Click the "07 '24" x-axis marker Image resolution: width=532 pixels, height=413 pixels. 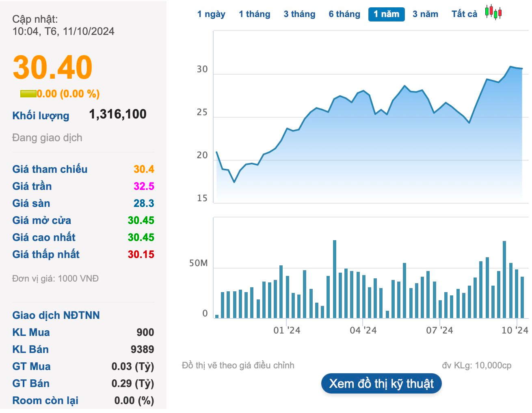coord(439,330)
